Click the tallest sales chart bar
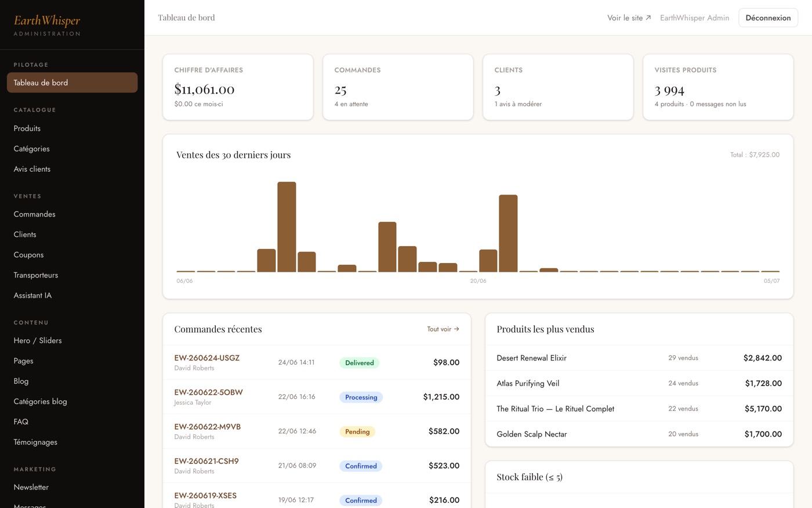 [287, 227]
